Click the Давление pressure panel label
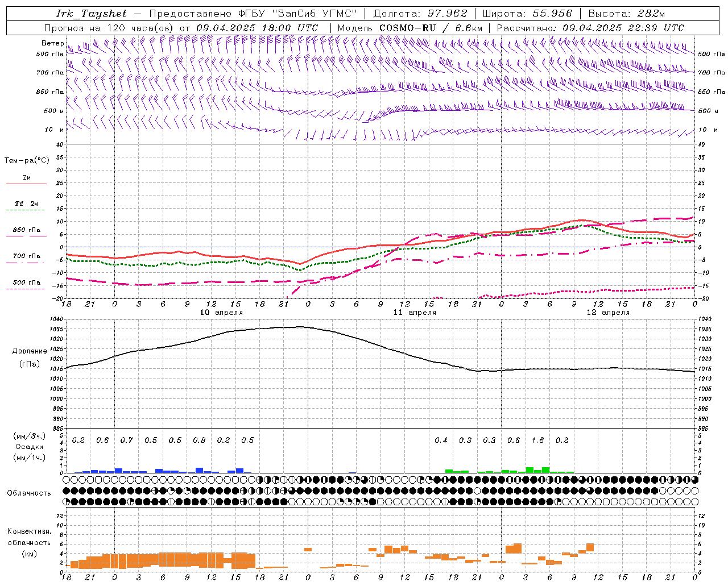The image size is (728, 582). click(30, 351)
